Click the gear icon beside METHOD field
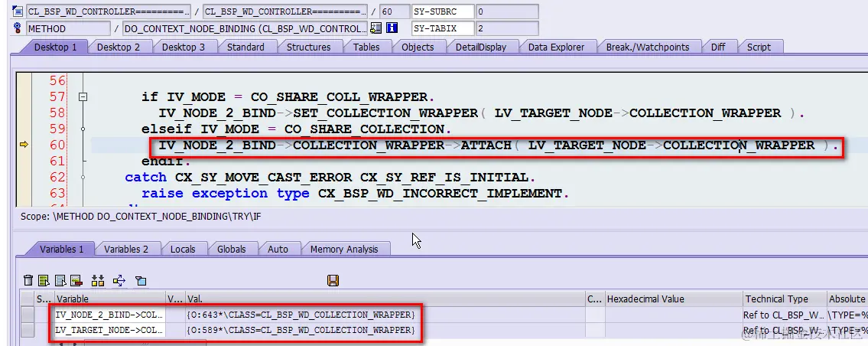Image resolution: width=868 pixels, height=346 pixels. pyautogui.click(x=17, y=28)
